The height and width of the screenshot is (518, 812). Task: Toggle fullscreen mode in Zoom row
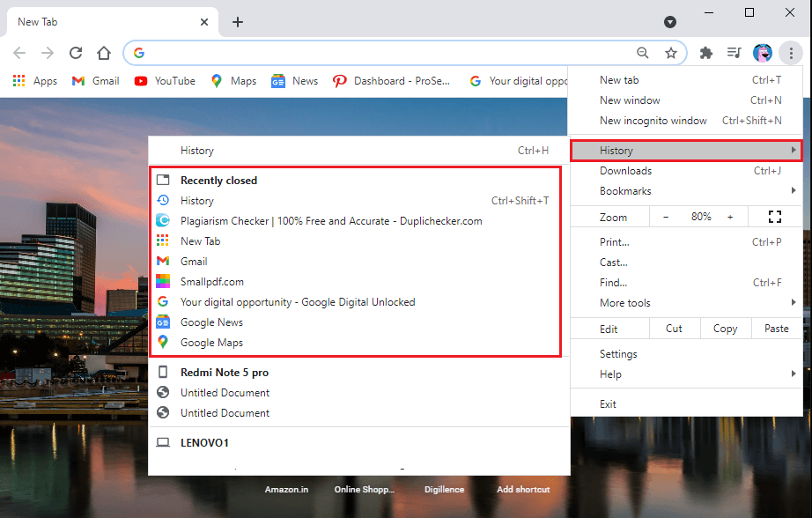pyautogui.click(x=775, y=217)
